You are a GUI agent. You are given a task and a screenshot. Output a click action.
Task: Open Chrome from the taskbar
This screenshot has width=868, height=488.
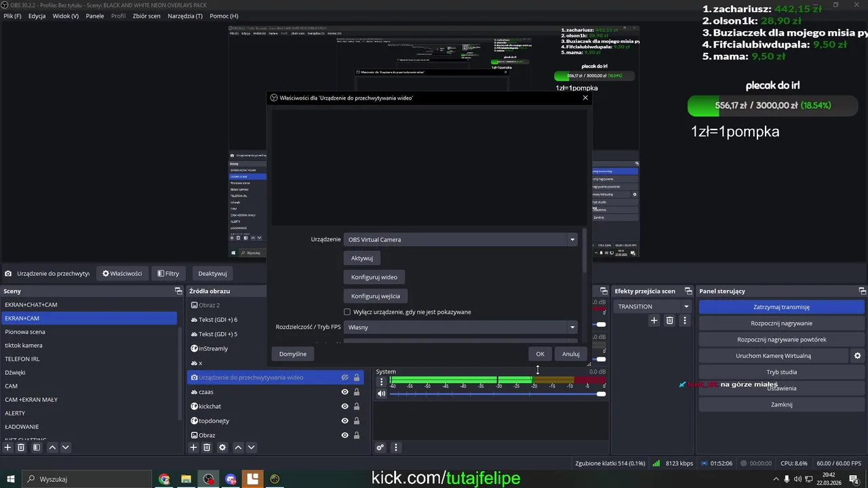click(x=164, y=479)
